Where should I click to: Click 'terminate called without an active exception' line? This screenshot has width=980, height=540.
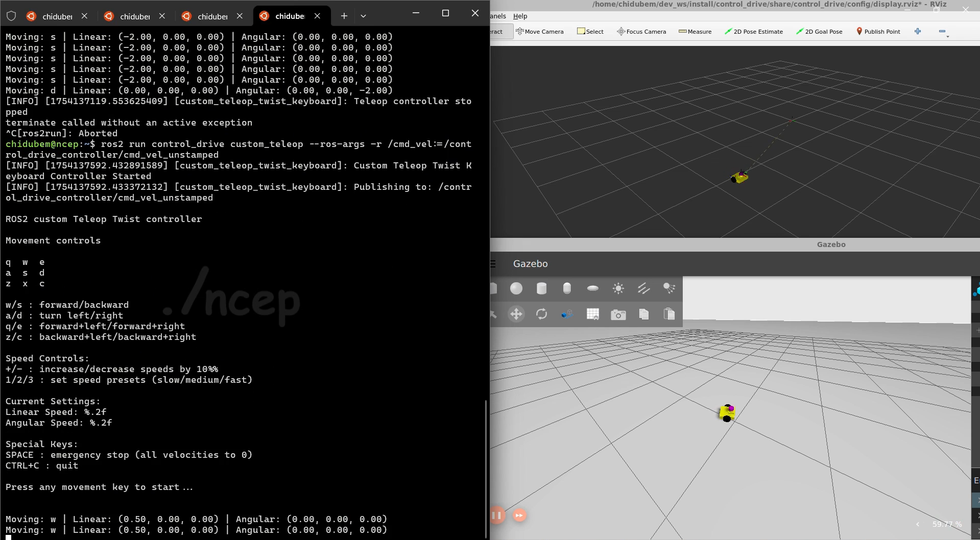[x=129, y=122]
